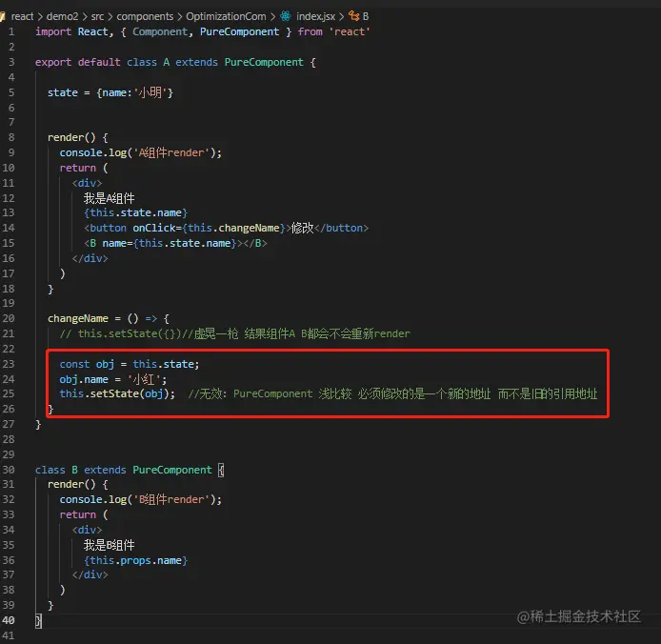This screenshot has width=661, height=644.
Task: Click 'B组件render' console log string
Action: click(x=171, y=499)
